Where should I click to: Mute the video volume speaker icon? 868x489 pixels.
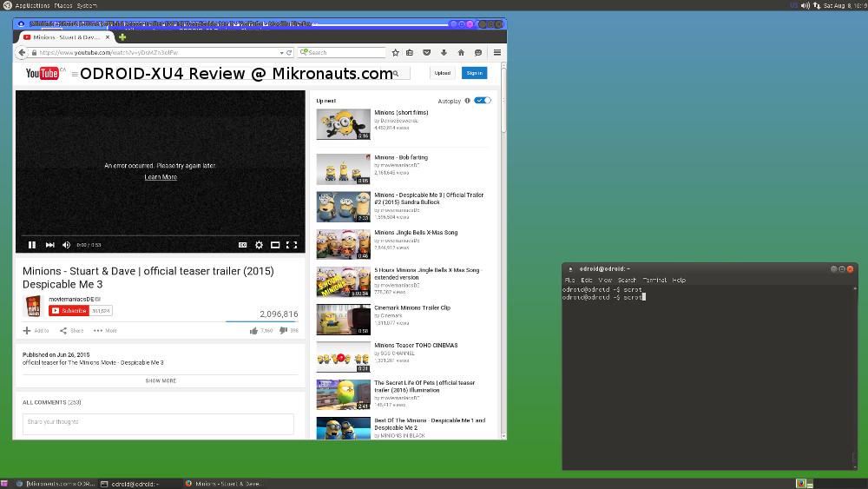pyautogui.click(x=67, y=245)
